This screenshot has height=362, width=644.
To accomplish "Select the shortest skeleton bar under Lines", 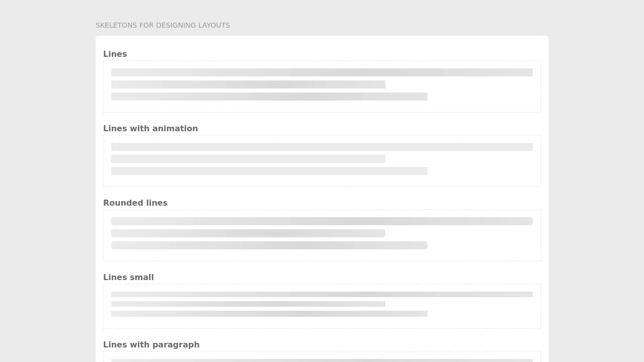I will tap(248, 84).
